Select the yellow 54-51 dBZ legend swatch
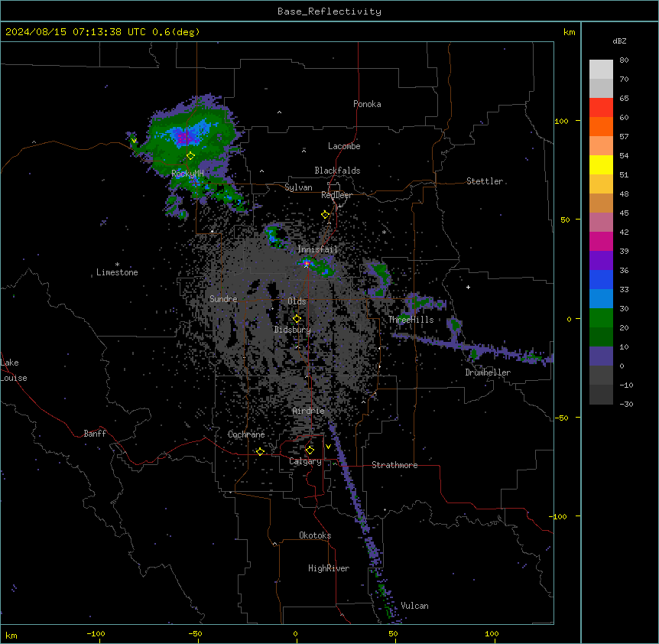659x644 pixels. [x=601, y=164]
